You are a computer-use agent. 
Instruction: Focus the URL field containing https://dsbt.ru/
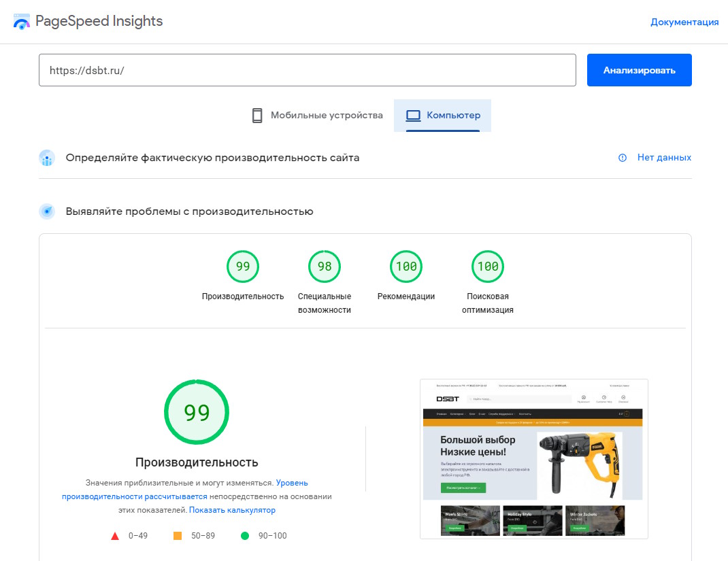(308, 70)
